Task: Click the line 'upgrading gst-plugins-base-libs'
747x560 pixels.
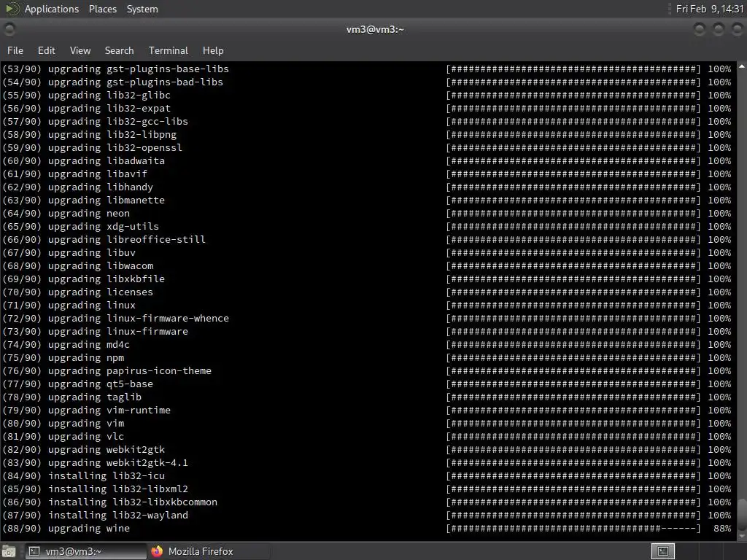Action: click(138, 69)
